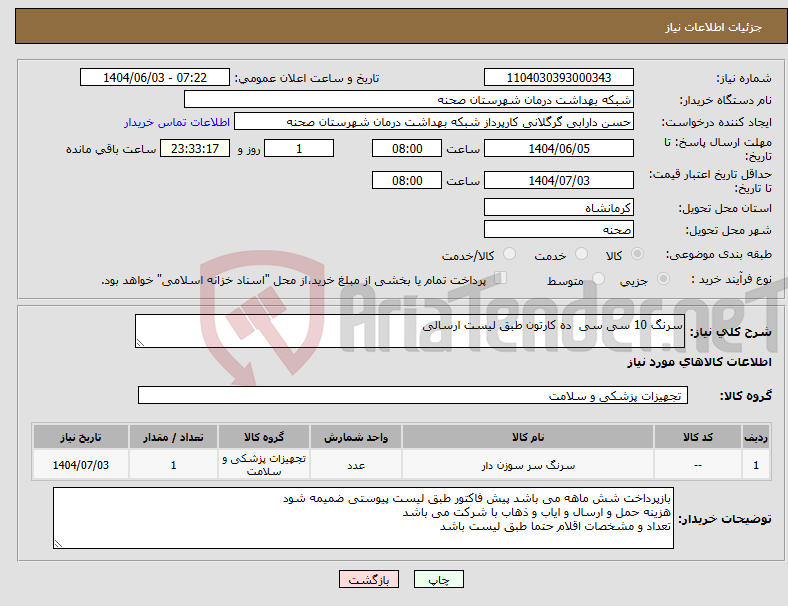Click the response deadline date 1404/06/05 field
The height and width of the screenshot is (606, 788).
click(x=558, y=148)
